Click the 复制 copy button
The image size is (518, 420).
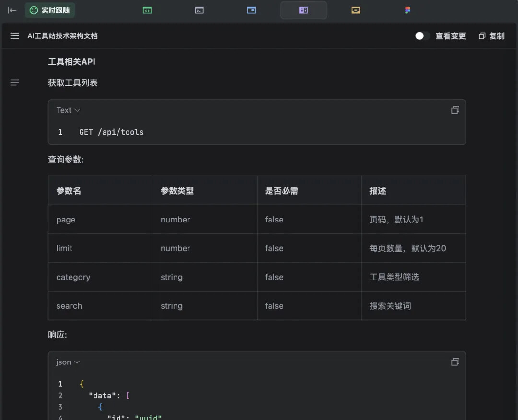click(492, 36)
